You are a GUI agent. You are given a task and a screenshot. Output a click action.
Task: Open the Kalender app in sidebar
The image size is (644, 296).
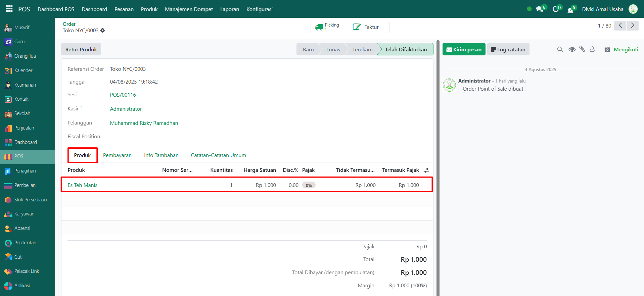pos(23,70)
